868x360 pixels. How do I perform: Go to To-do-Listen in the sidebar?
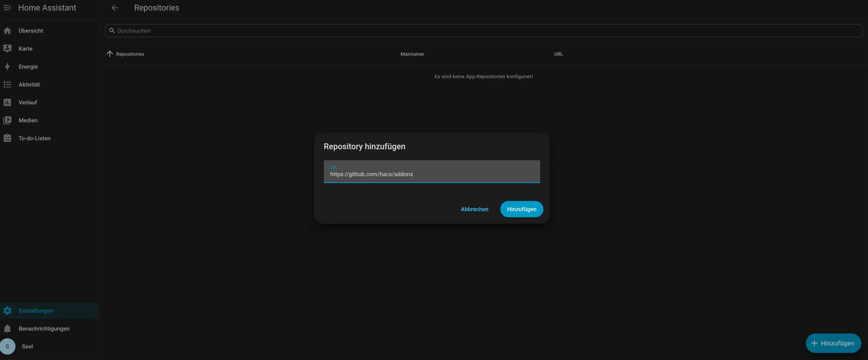point(49,138)
